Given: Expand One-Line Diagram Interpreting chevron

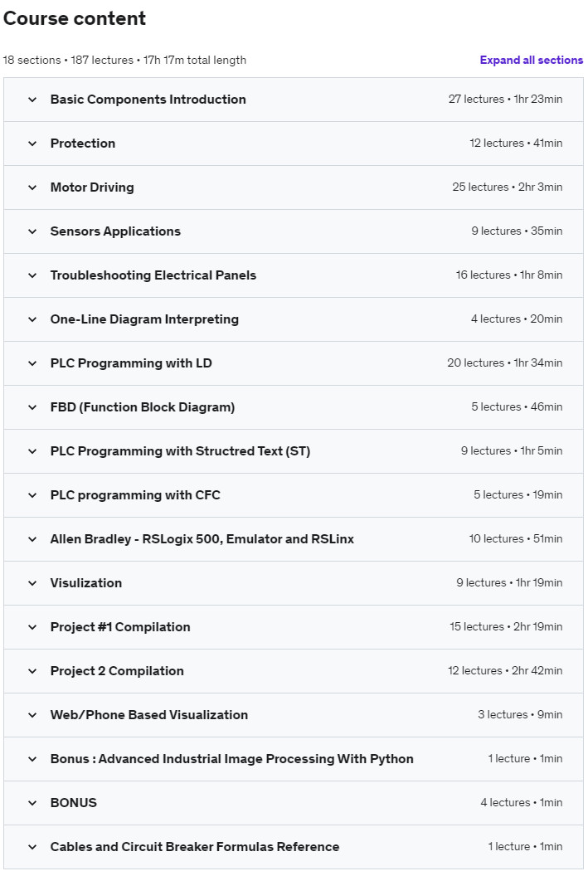Looking at the screenshot, I should (32, 319).
